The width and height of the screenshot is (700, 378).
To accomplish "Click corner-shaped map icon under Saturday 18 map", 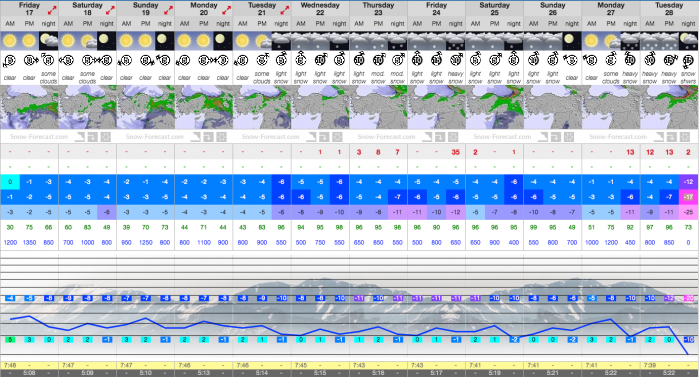I will (x=80, y=137).
